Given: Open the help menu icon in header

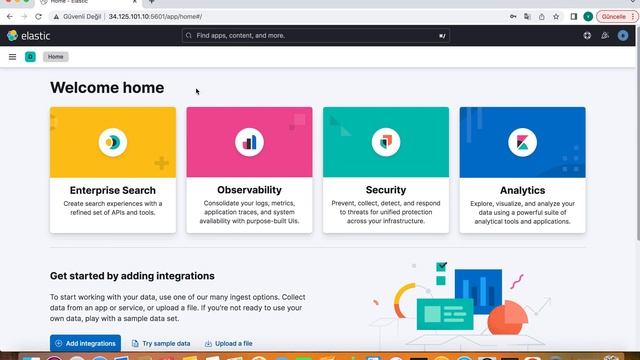Looking at the screenshot, I should 587,36.
